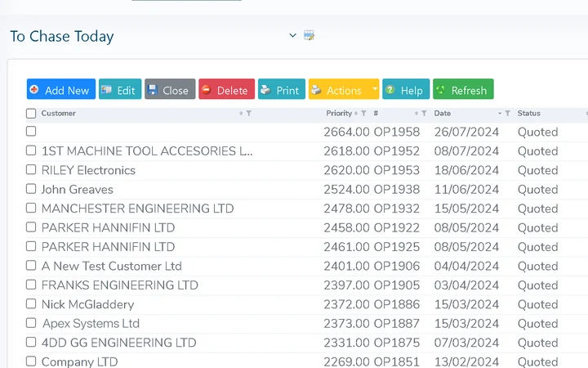
Task: Expand the Actions dropdown arrow
Action: click(375, 89)
